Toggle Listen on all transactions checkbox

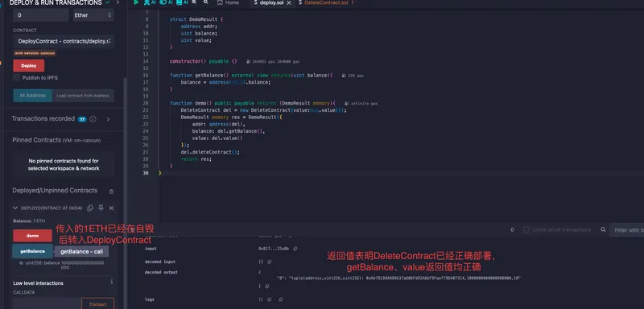[526, 230]
